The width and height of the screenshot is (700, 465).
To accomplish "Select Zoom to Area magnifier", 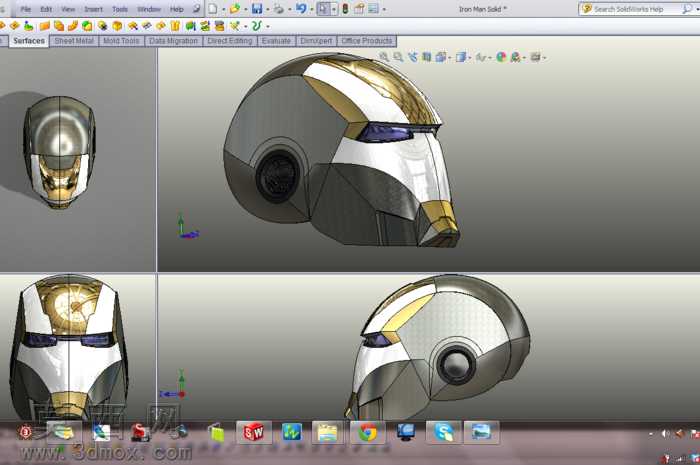I will pos(398,57).
